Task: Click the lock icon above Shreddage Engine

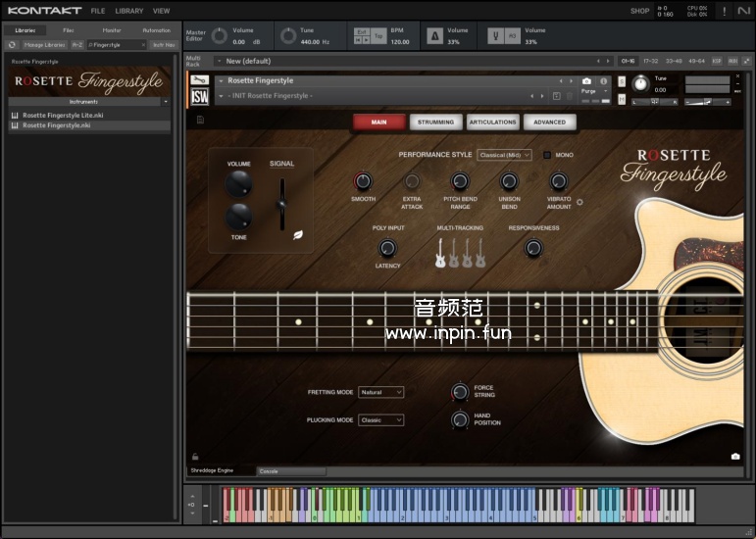Action: pyautogui.click(x=195, y=456)
